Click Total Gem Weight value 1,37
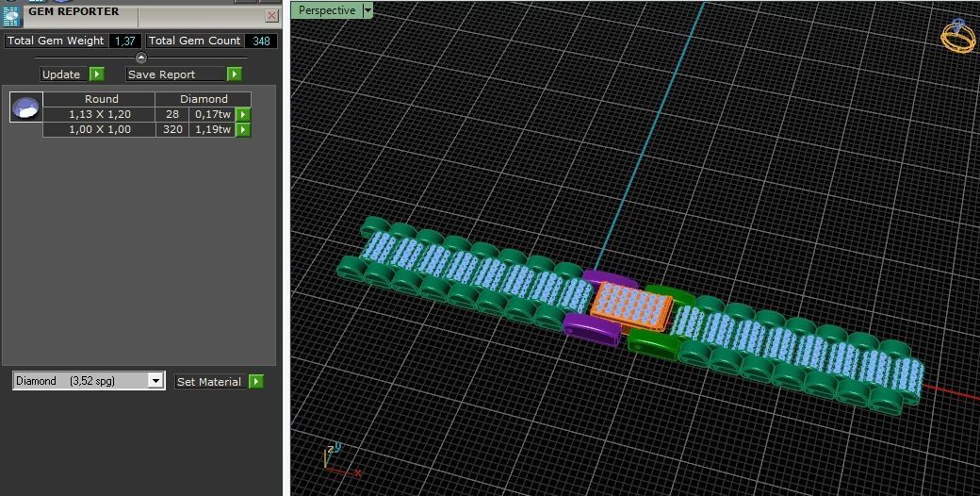Viewport: 980px width, 496px height. (x=125, y=41)
